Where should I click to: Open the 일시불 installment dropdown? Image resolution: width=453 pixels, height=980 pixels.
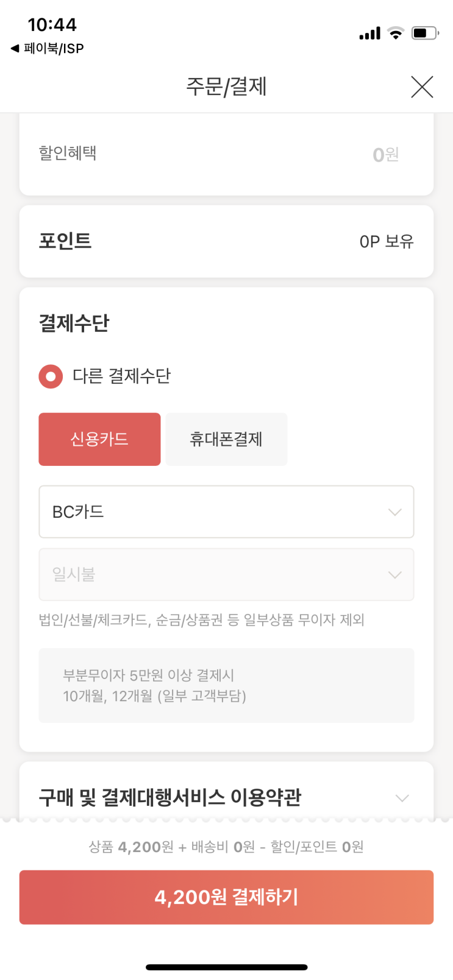(x=226, y=574)
